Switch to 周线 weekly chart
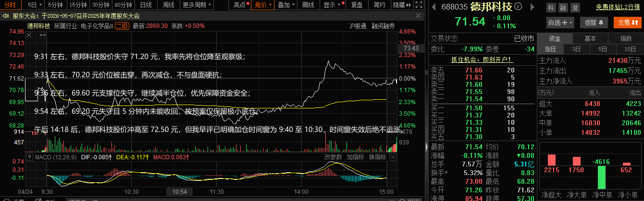The height and width of the screenshot is (201, 644). 169,5
